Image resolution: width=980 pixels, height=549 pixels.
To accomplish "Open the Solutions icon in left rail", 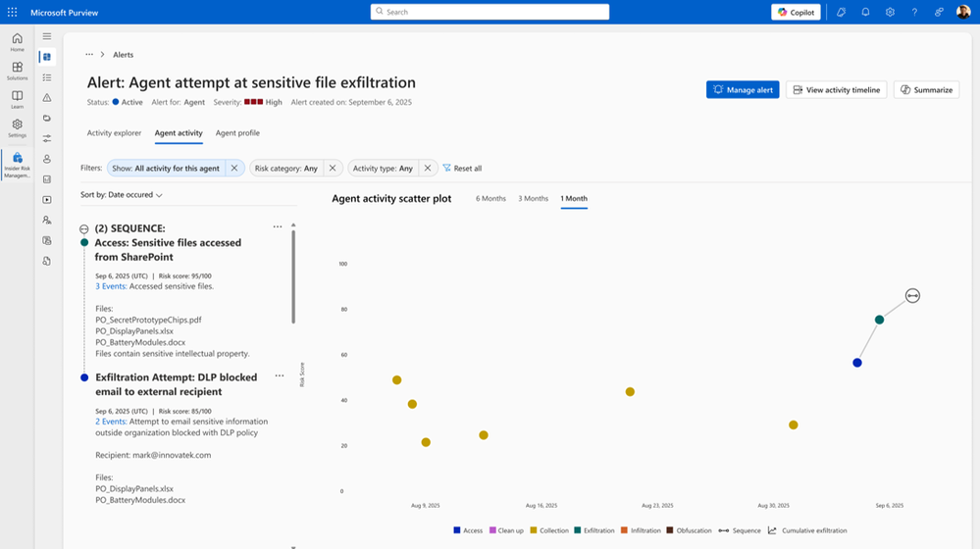I will point(17,71).
